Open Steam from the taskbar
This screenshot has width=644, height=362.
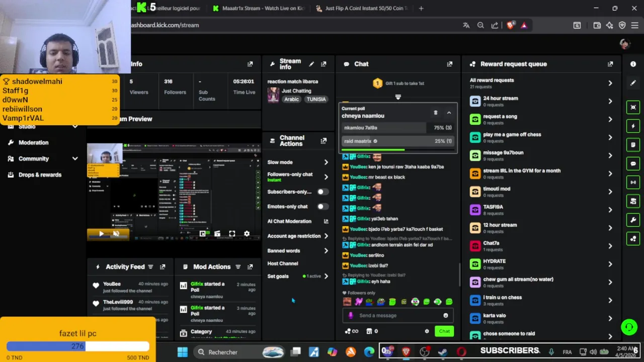[443, 352]
